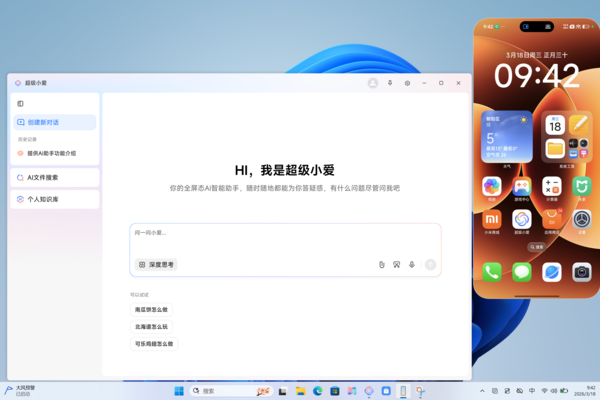This screenshot has width=600, height=400.
Task: Attach a file with the paperclip icon
Action: [382, 264]
